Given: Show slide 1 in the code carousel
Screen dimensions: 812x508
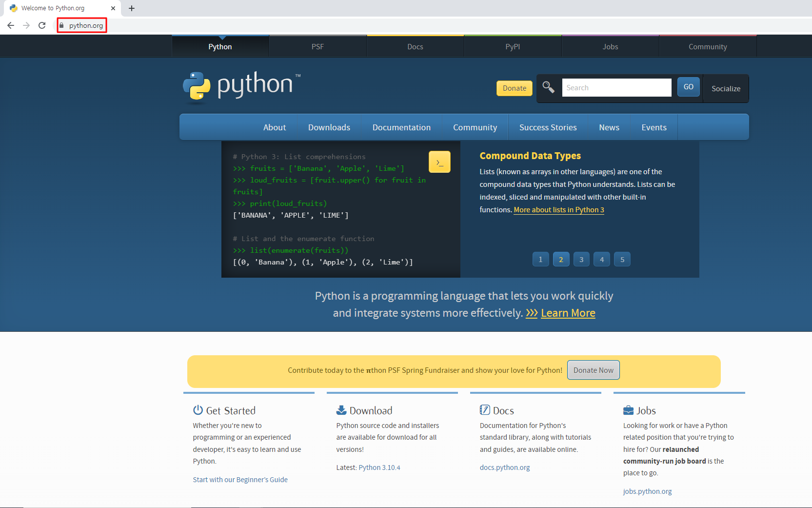Looking at the screenshot, I should 540,260.
